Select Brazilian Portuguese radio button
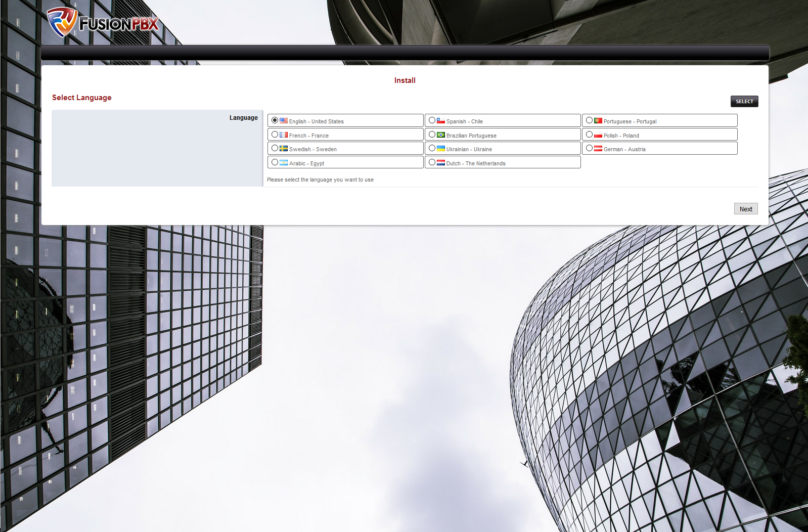Screen dimensions: 808x532 [432, 135]
